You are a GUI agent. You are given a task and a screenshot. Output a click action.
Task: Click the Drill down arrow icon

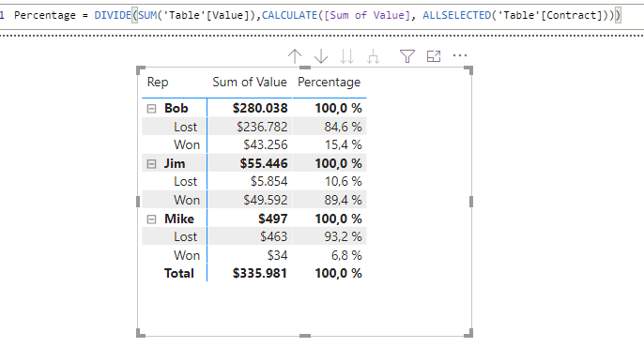321,56
